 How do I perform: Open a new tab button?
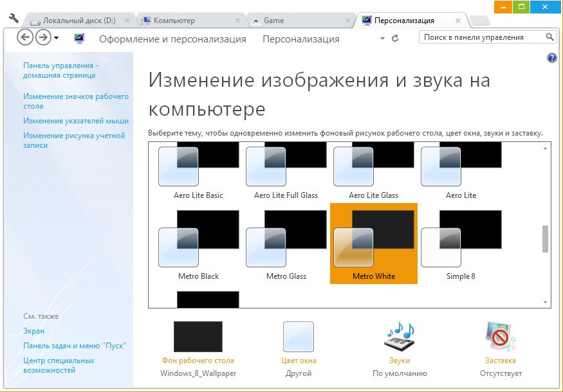pyautogui.click(x=480, y=21)
